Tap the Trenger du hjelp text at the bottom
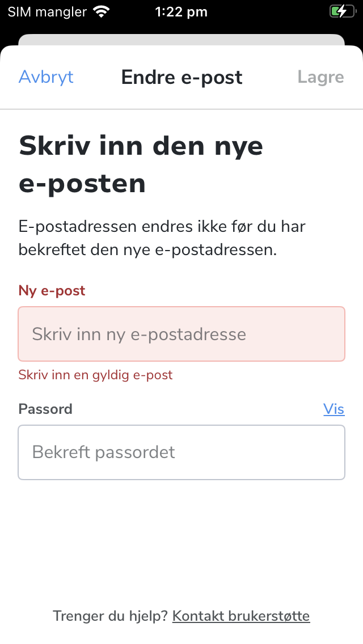The height and width of the screenshot is (644, 363). [x=108, y=616]
